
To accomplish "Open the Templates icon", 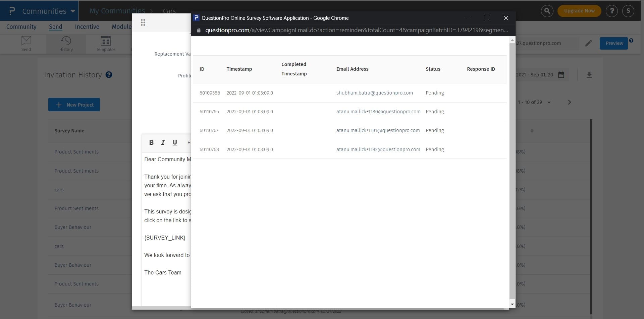I will tap(106, 41).
